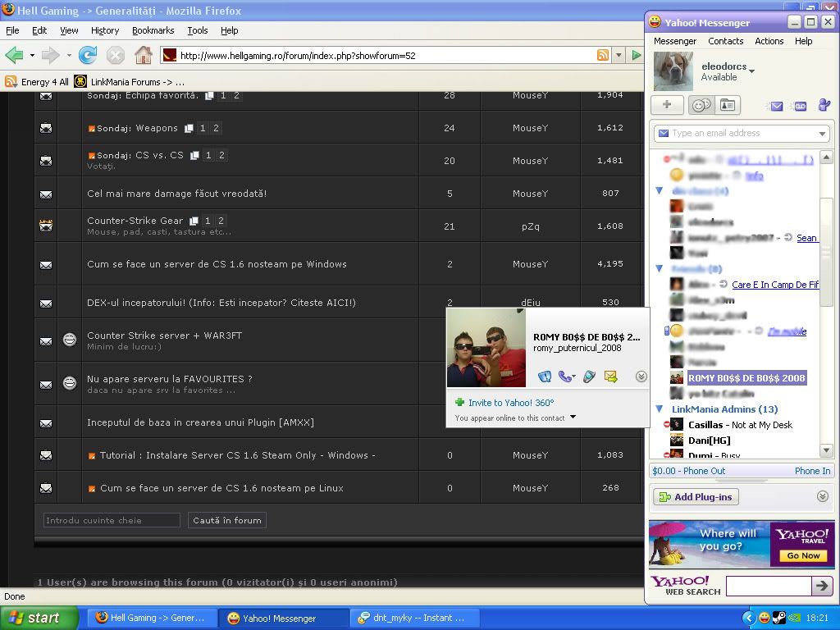Screen dimensions: 840x630
Task: Click the Yahoo Web Search text box
Action: pos(769,586)
